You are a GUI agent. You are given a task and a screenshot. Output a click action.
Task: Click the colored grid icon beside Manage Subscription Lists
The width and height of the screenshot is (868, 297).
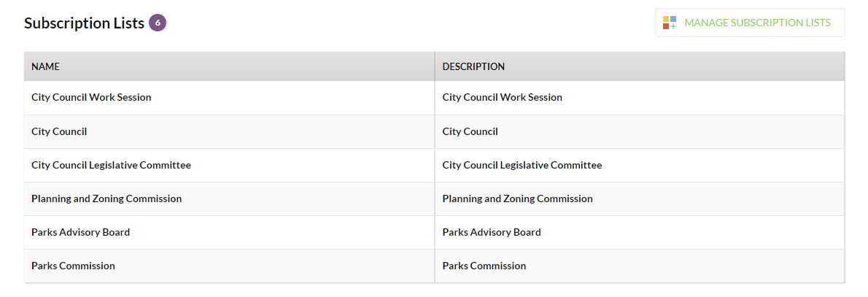coord(670,23)
